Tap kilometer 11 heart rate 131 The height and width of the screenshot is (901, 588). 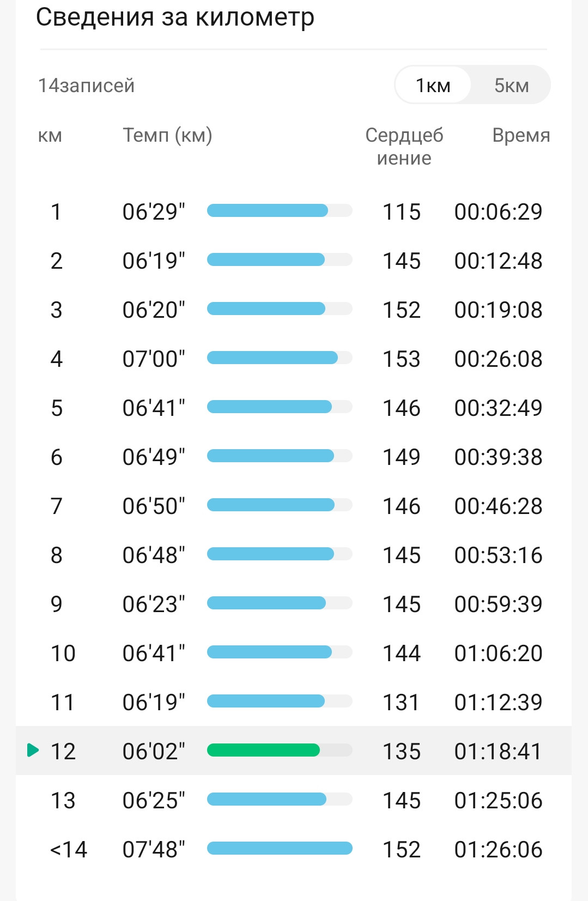pos(402,702)
